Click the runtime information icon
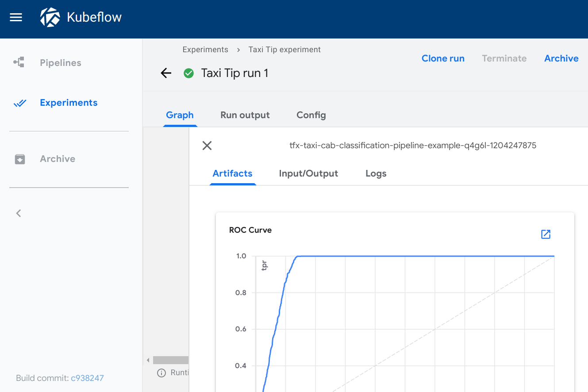This screenshot has width=588, height=392. pos(161,373)
